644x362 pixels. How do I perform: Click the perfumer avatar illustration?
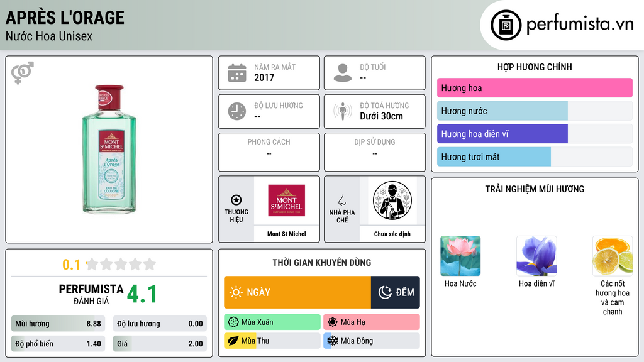click(392, 200)
